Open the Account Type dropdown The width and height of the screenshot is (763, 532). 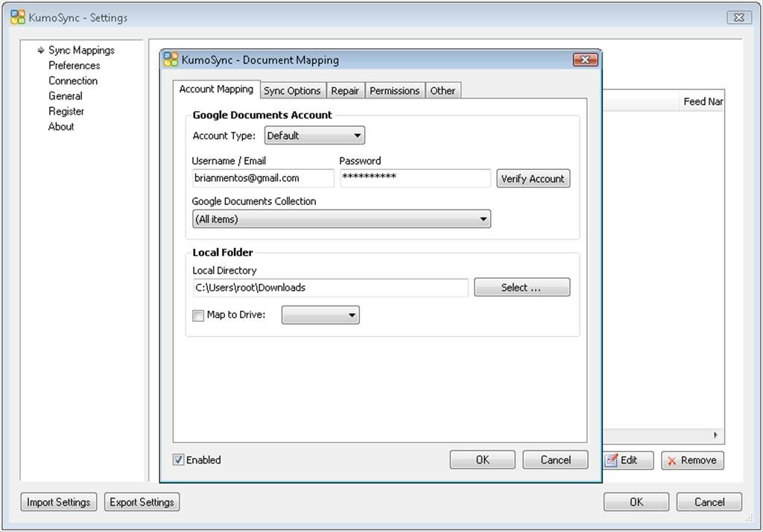point(314,136)
